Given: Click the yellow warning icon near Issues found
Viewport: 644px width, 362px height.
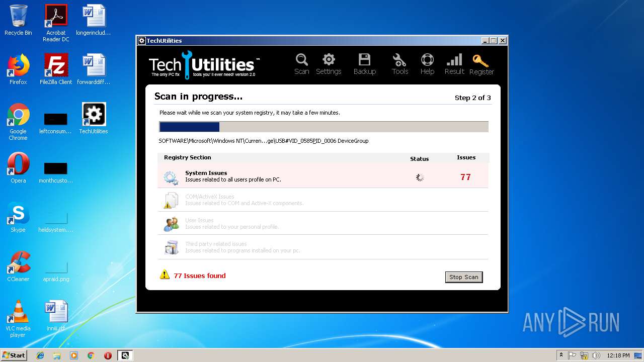Looking at the screenshot, I should (x=165, y=275).
